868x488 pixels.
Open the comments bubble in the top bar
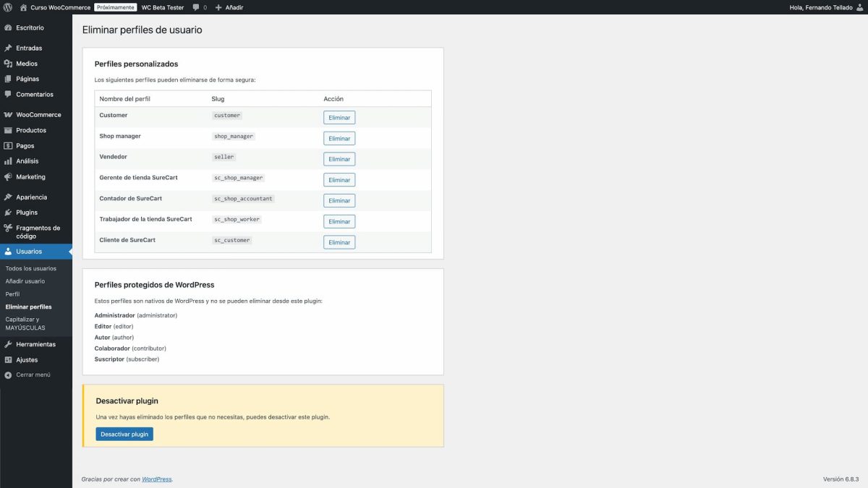197,7
